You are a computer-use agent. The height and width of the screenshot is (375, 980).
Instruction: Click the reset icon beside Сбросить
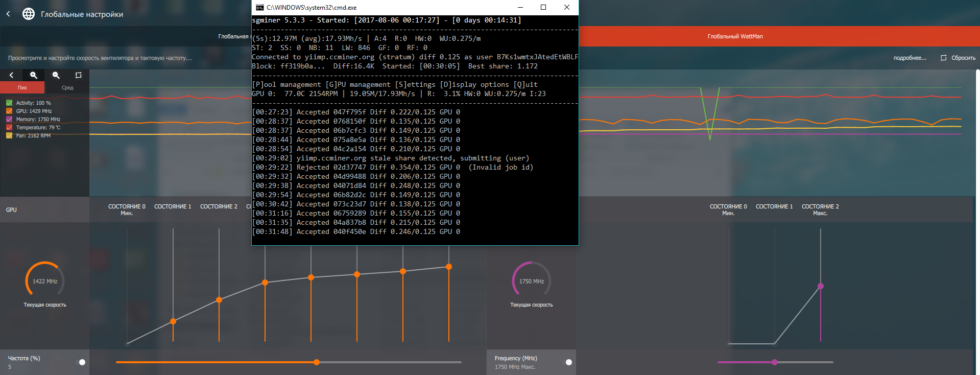tap(943, 58)
